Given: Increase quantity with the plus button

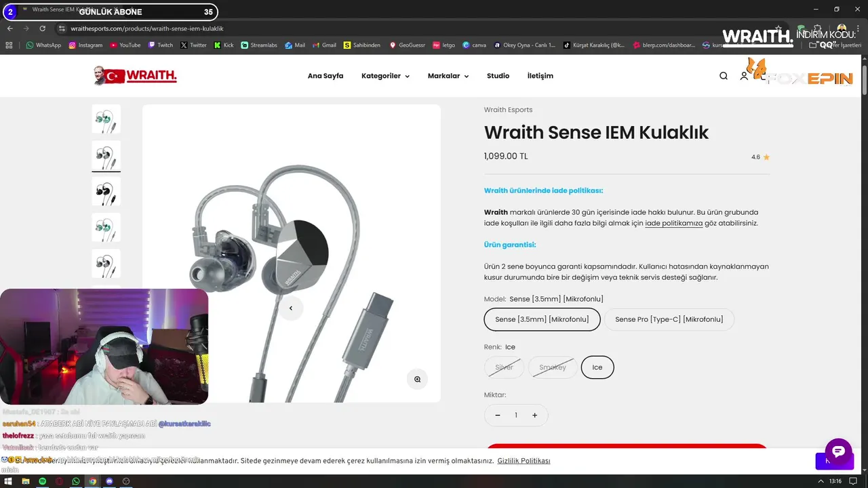Looking at the screenshot, I should [534, 415].
